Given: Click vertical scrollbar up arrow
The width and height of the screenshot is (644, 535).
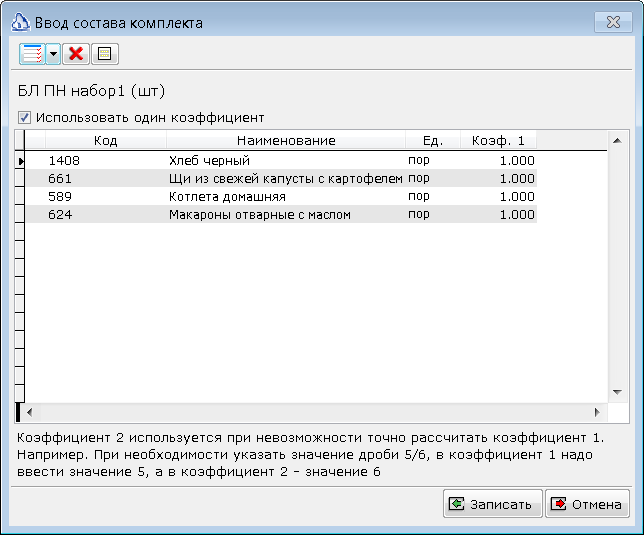Looking at the screenshot, I should point(617,141).
